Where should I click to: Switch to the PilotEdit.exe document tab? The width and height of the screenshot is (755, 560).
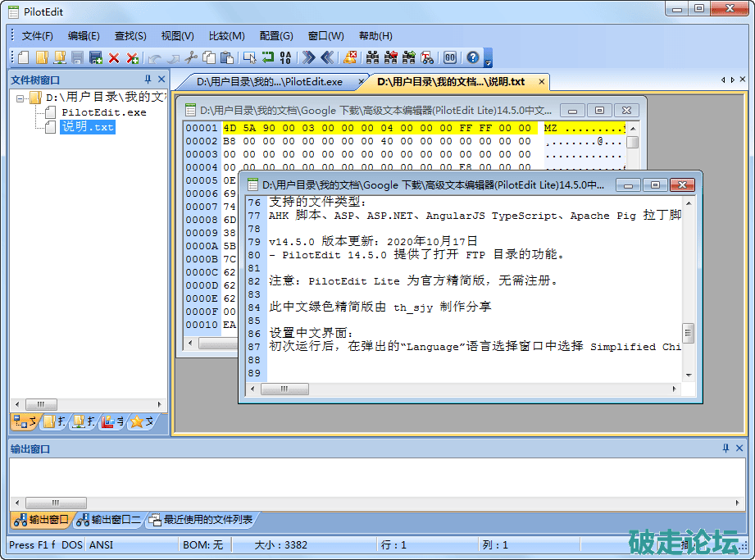point(269,82)
